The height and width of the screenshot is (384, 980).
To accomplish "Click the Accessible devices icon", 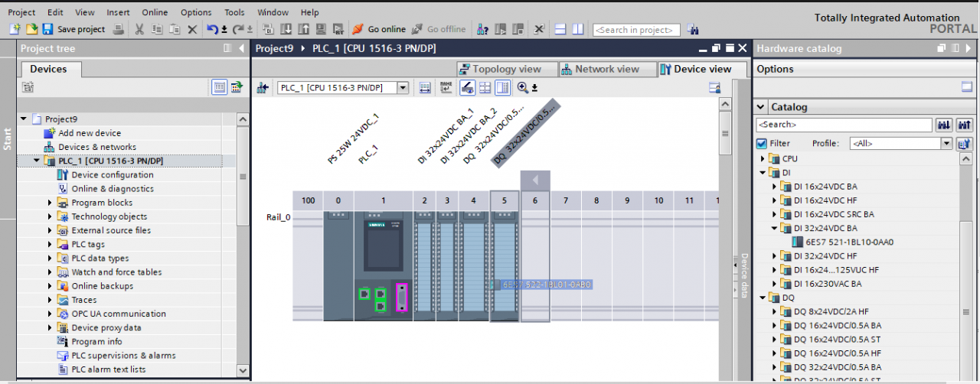I will (482, 29).
